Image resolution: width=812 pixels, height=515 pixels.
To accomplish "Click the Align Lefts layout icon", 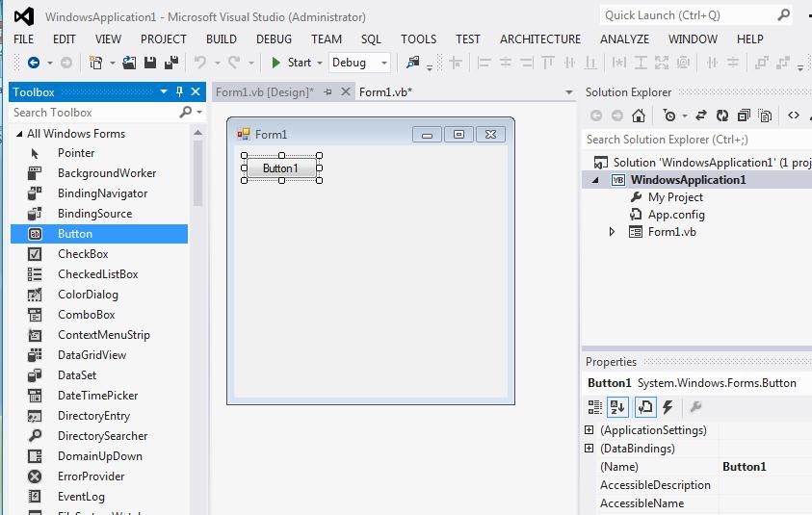I will (x=485, y=63).
